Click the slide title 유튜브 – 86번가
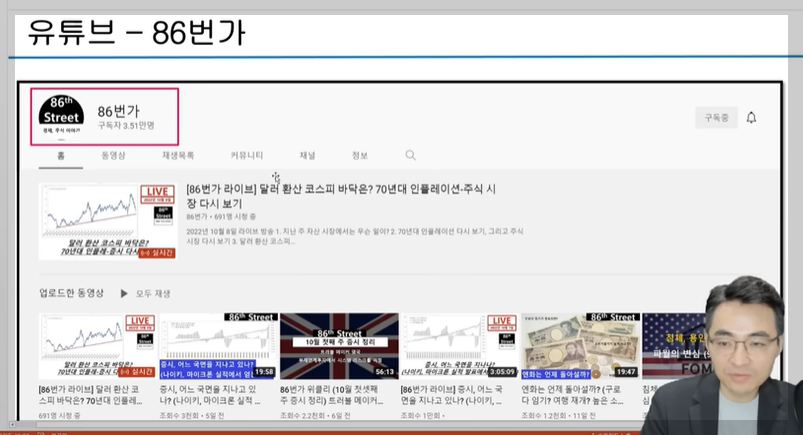The image size is (803, 435). pos(137,33)
